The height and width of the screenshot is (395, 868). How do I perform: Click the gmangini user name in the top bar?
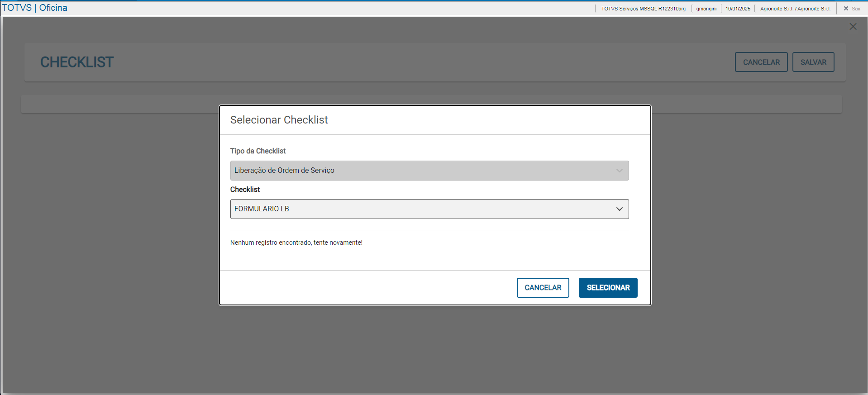tap(706, 9)
